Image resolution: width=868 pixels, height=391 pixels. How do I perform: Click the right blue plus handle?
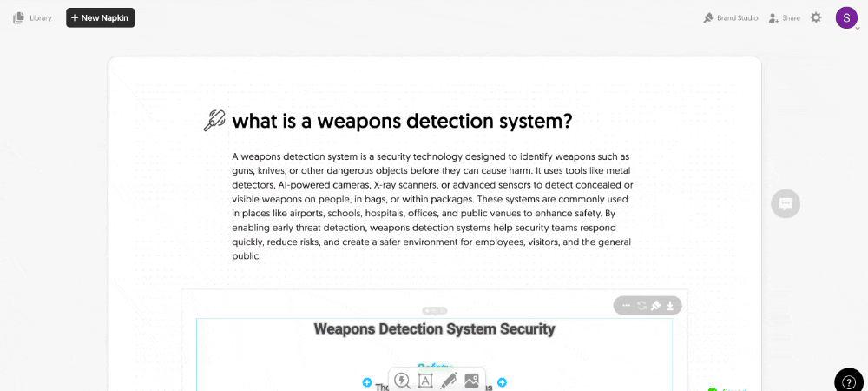coord(502,382)
